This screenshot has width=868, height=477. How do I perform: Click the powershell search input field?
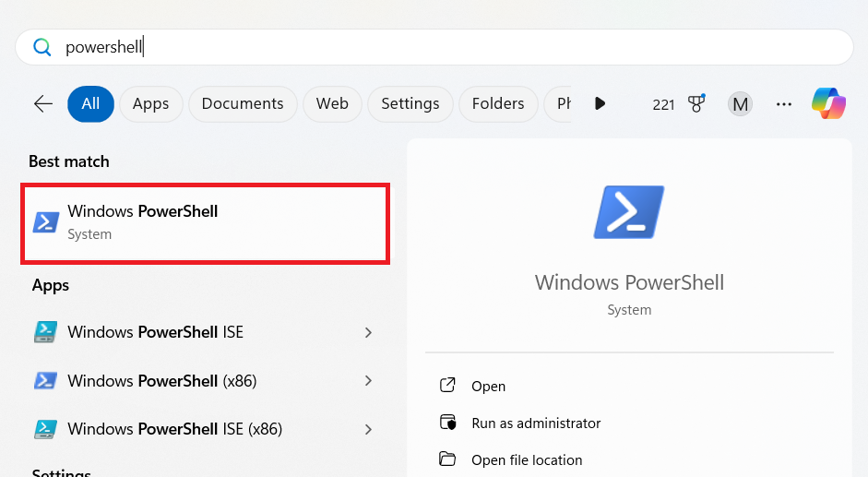[434, 47]
